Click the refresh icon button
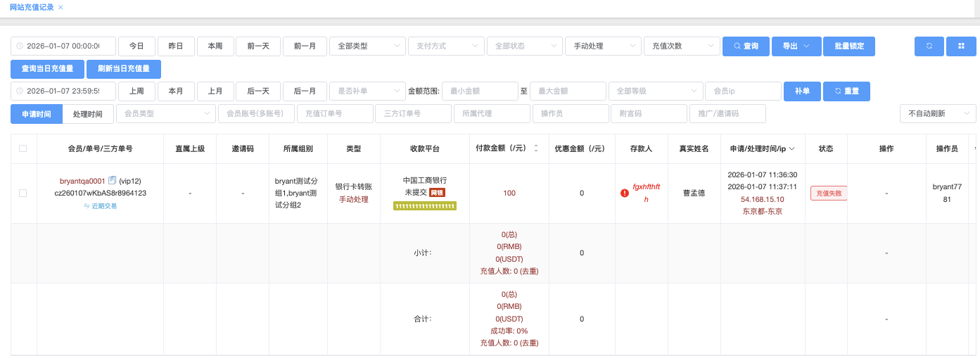The image size is (980, 356). 929,46
